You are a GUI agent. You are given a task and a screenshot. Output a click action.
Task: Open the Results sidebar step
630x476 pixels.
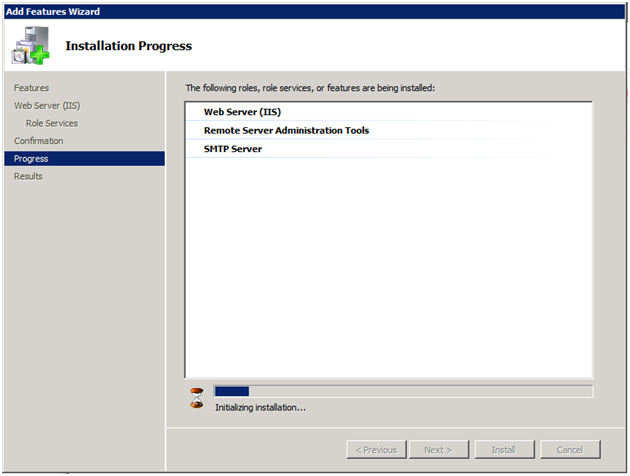coord(28,176)
